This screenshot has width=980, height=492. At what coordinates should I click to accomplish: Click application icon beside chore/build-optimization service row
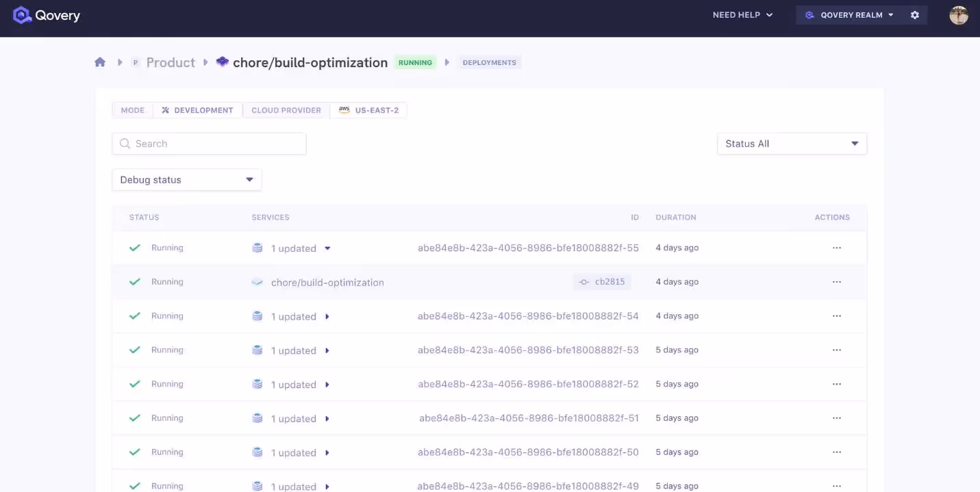tap(257, 282)
